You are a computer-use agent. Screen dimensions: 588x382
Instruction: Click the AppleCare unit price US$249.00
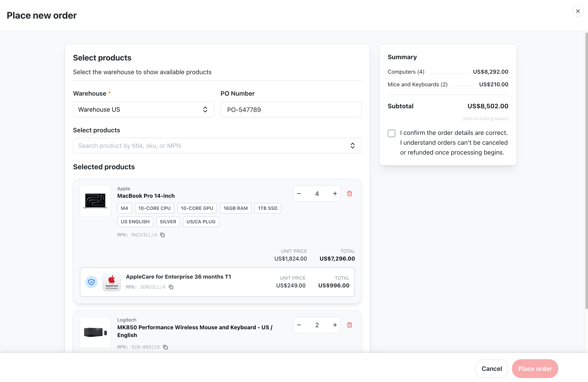pos(291,285)
